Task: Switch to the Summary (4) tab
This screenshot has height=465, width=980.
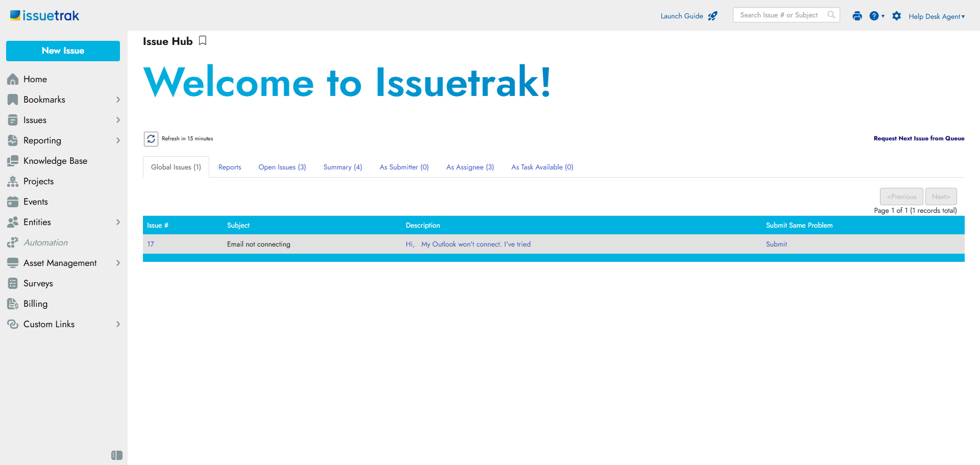Action: click(x=343, y=167)
